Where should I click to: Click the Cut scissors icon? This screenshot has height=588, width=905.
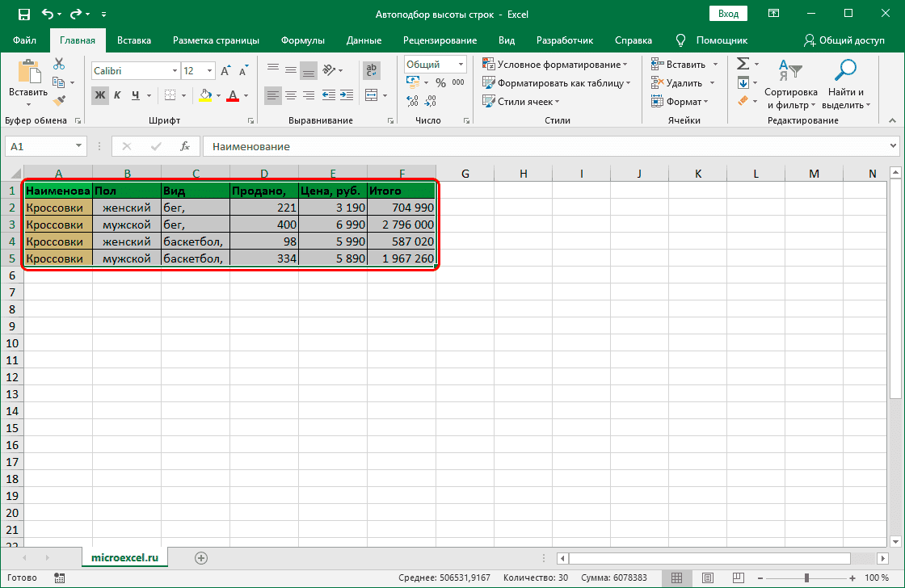(x=59, y=65)
